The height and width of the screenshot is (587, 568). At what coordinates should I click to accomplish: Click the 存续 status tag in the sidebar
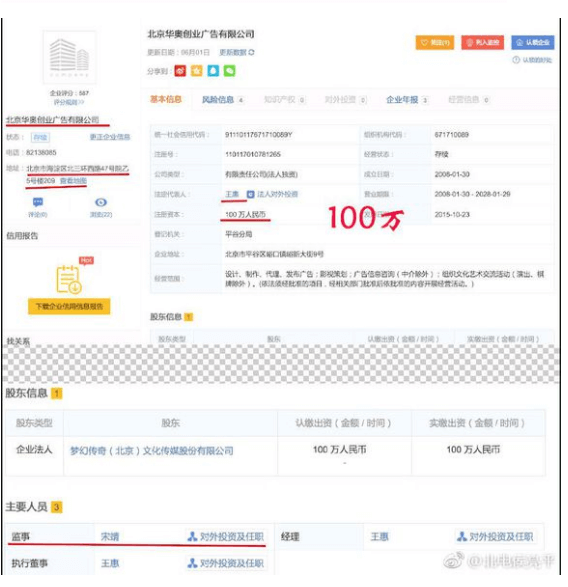(x=40, y=137)
